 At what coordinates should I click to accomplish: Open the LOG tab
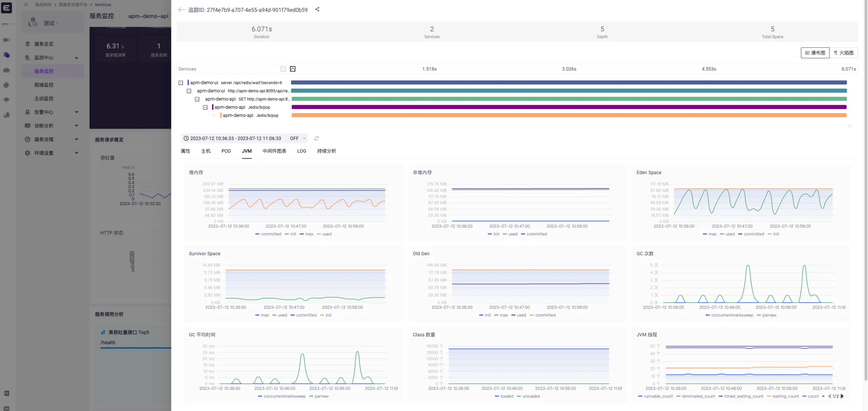301,151
